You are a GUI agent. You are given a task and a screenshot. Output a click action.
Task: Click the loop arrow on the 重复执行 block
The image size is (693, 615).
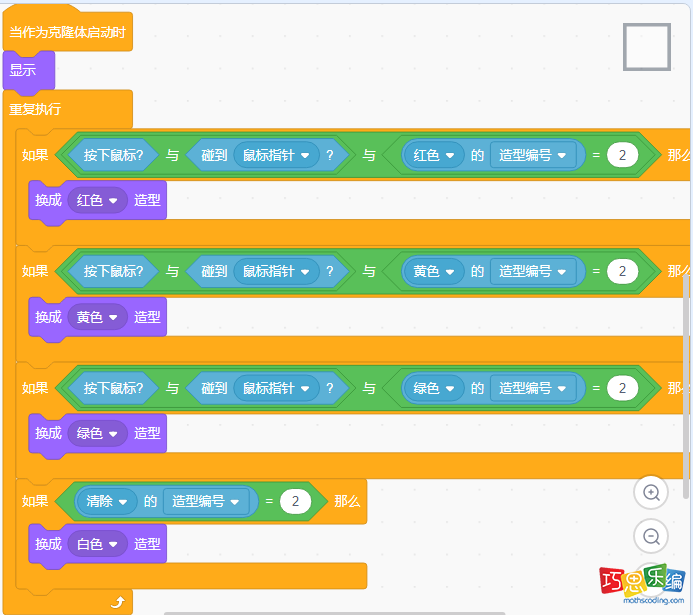[x=117, y=601]
